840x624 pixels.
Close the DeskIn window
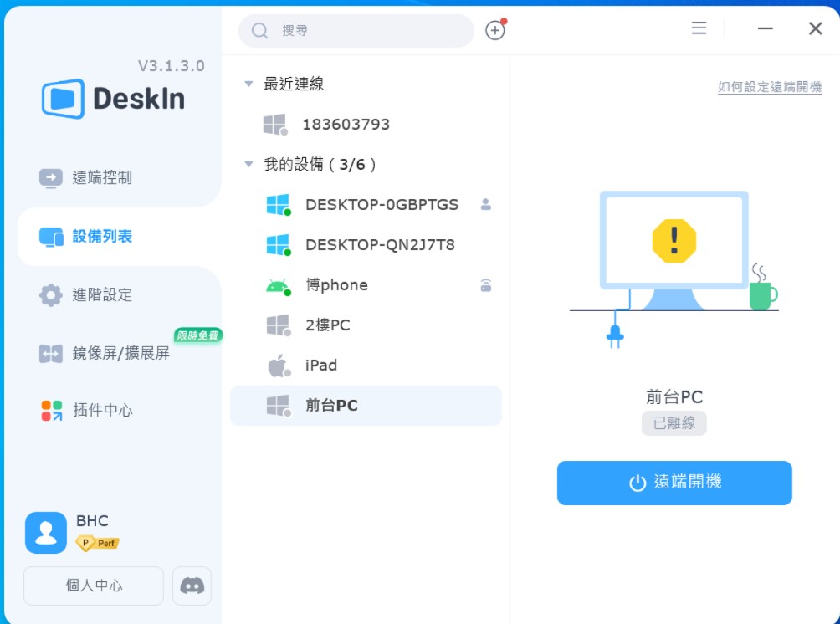click(816, 28)
